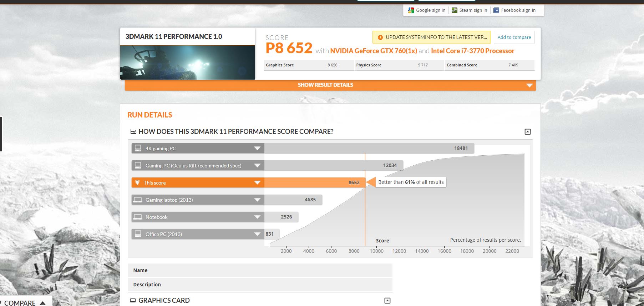Viewport: 644px width, 306px height.
Task: Click the Percentage of results per score text
Action: click(486, 240)
